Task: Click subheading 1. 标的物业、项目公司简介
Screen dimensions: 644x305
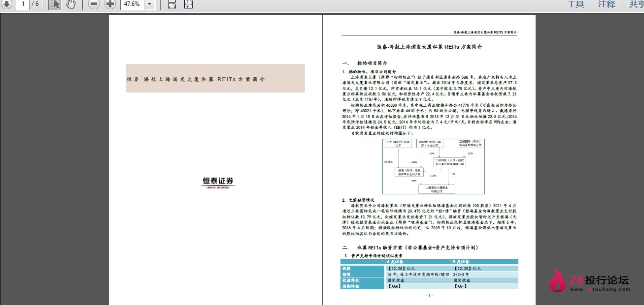Action: click(369, 72)
